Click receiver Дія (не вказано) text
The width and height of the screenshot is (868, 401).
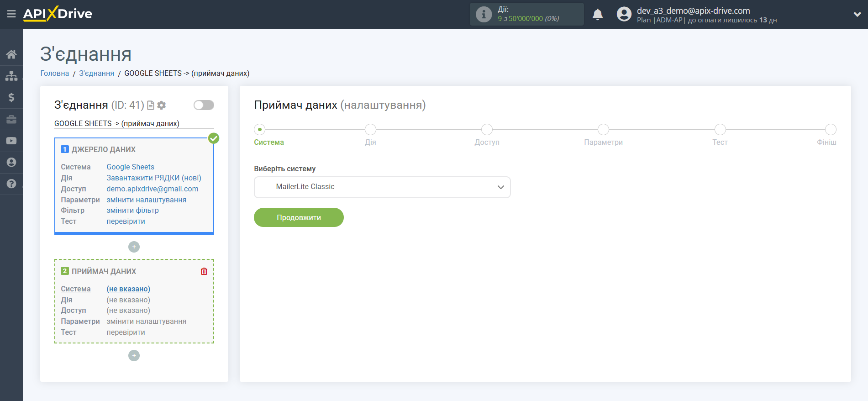click(128, 300)
